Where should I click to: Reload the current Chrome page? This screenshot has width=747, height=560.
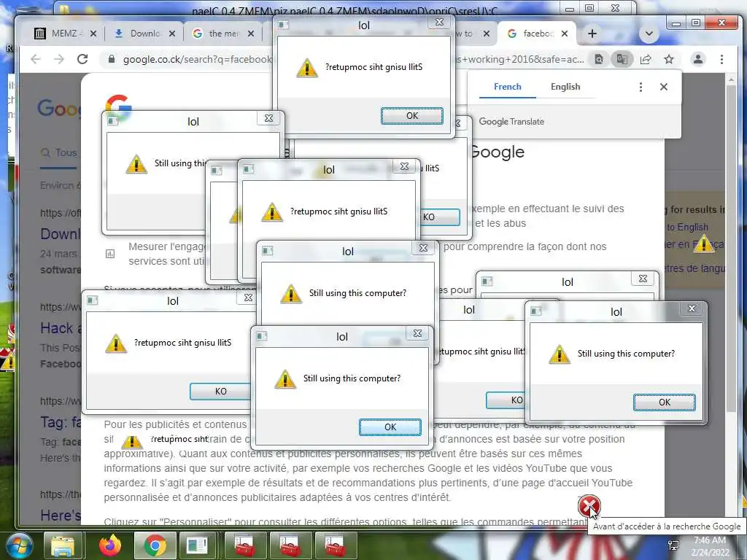click(82, 59)
